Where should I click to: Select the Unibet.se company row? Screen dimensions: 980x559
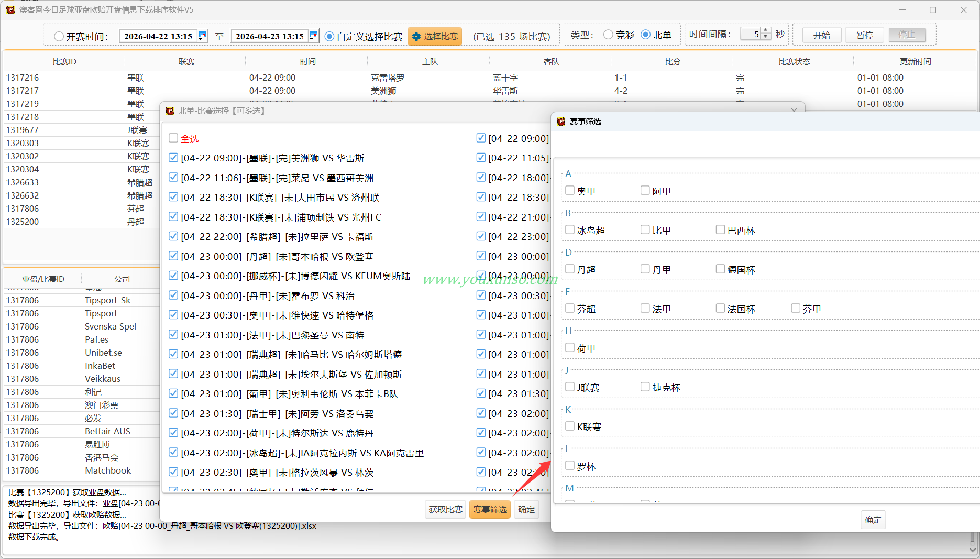coord(82,353)
